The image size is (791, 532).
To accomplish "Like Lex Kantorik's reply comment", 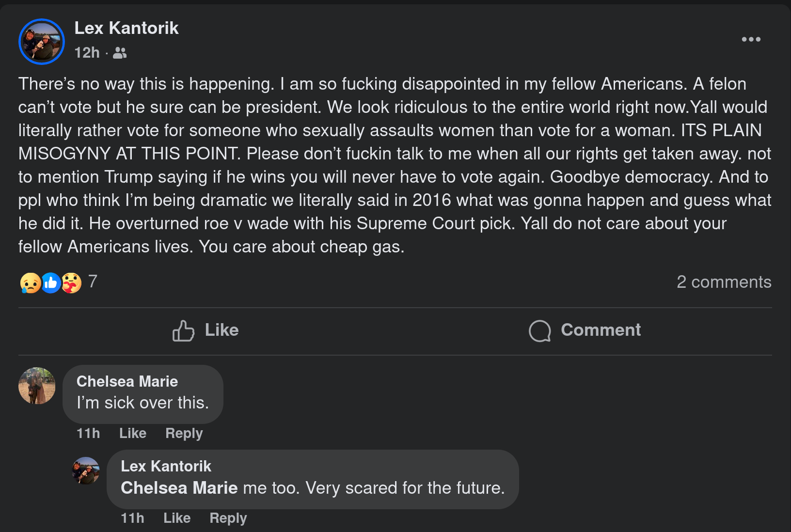I will click(177, 518).
